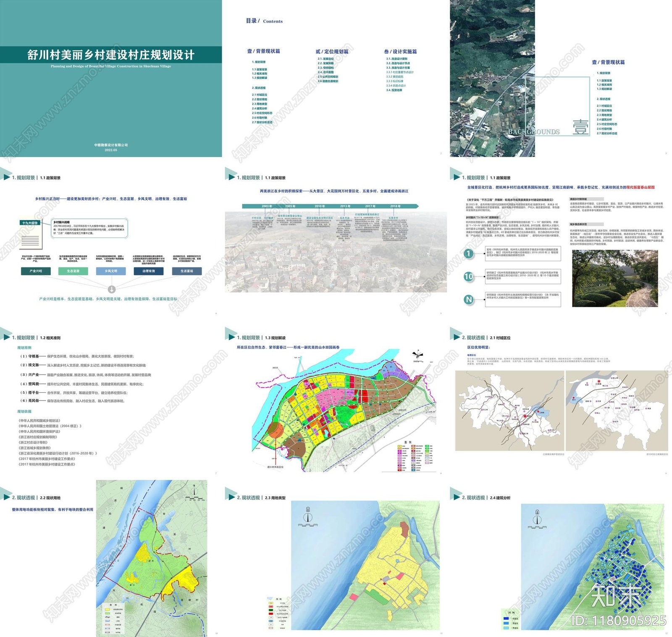672x637 pixels.
Task: Select the company name 中赣勘察设计有限公司 on the cover
Action: [111, 145]
